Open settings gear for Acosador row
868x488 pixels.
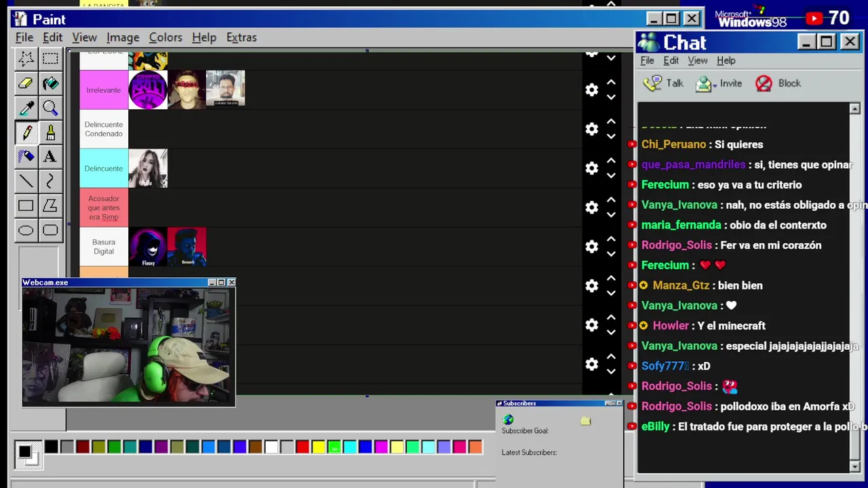coord(592,207)
